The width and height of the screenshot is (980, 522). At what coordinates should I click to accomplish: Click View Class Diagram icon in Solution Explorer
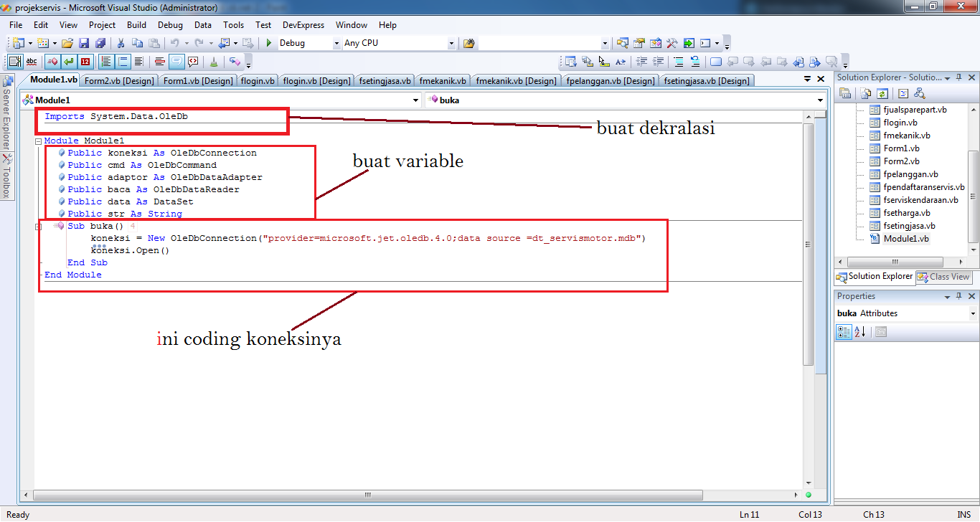tap(920, 93)
